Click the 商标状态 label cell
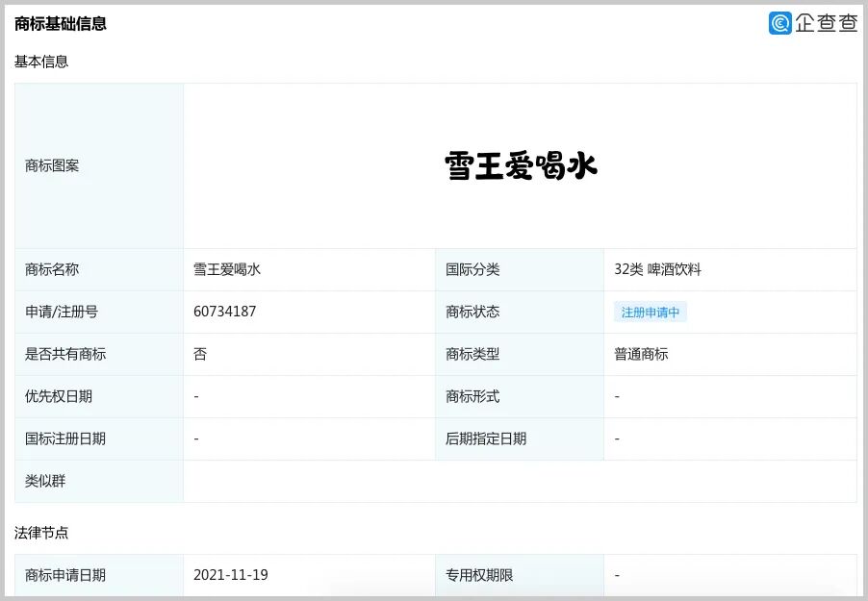Viewport: 868px width, 601px height. coord(520,313)
